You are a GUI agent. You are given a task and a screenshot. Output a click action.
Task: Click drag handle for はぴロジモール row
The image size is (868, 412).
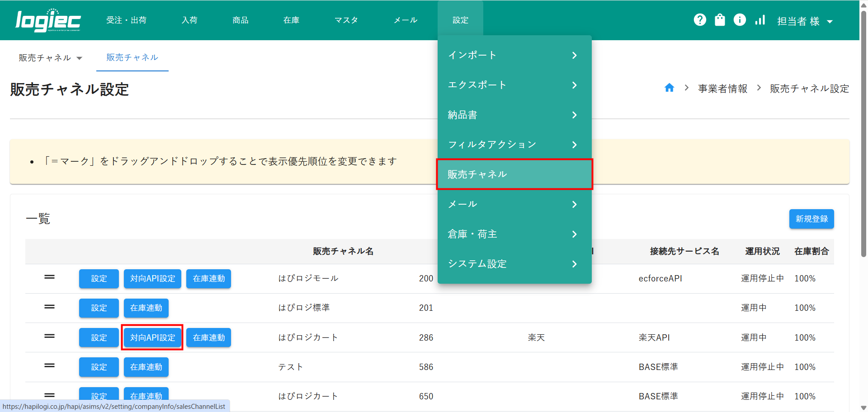pos(49,277)
